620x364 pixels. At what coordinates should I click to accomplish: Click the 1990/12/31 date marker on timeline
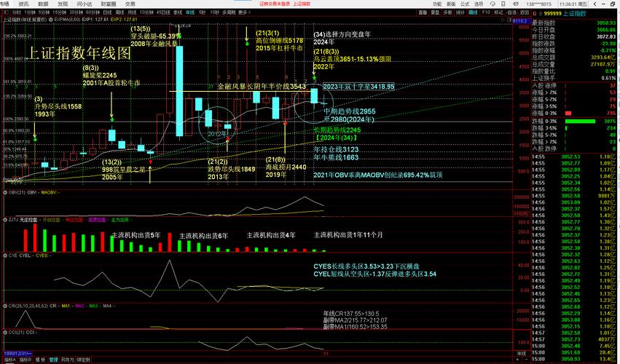16,353
